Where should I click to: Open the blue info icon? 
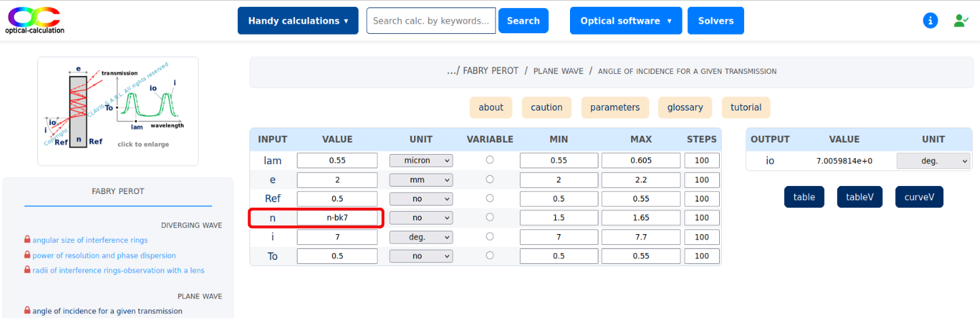click(931, 20)
